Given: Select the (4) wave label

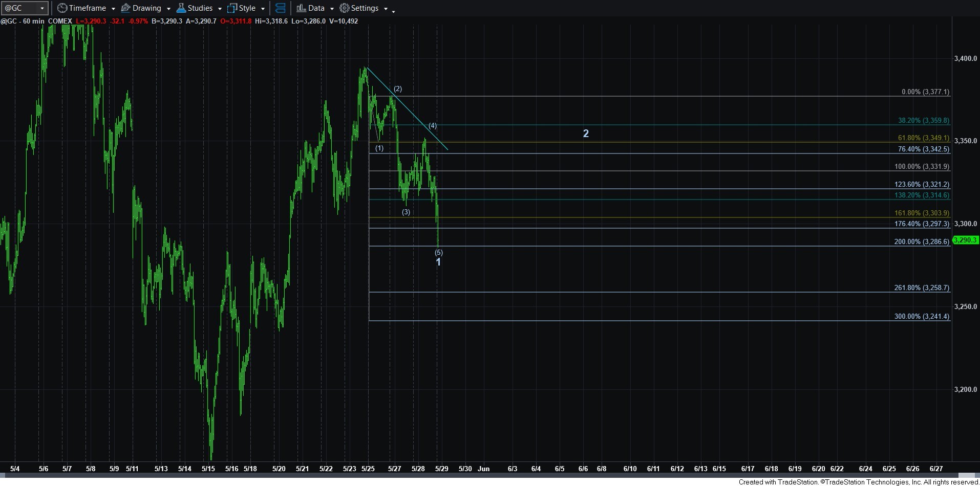Looking at the screenshot, I should 433,125.
